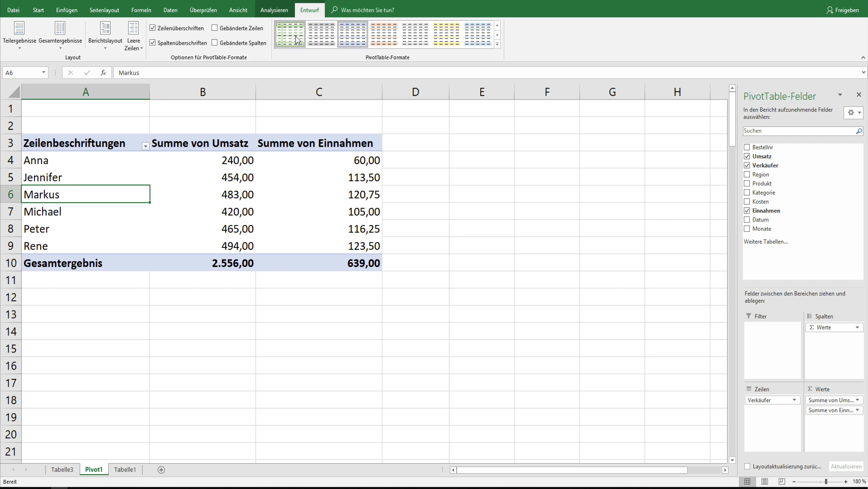The image size is (868, 489).
Task: Click the insert function fx icon
Action: point(103,73)
